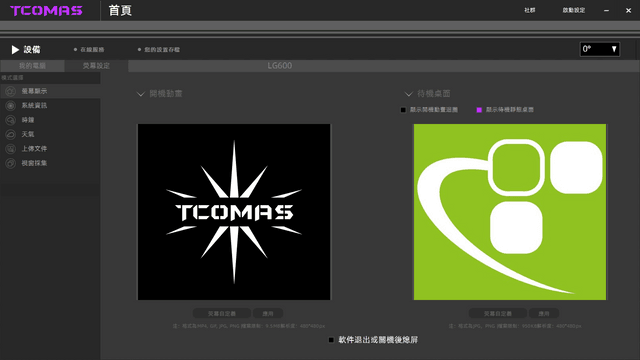Open the 啟動設定 startup settings menu

pos(574,10)
